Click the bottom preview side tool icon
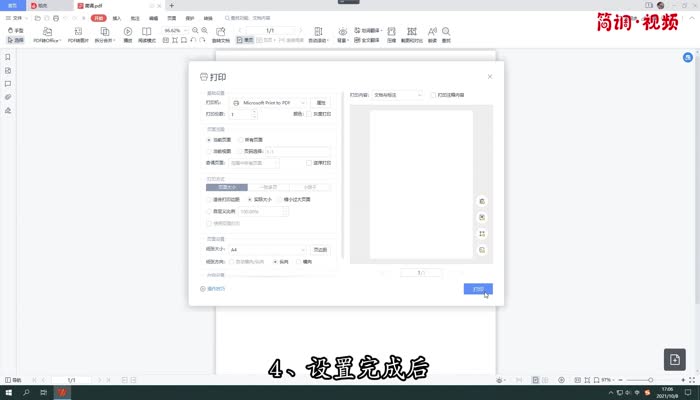 point(482,249)
